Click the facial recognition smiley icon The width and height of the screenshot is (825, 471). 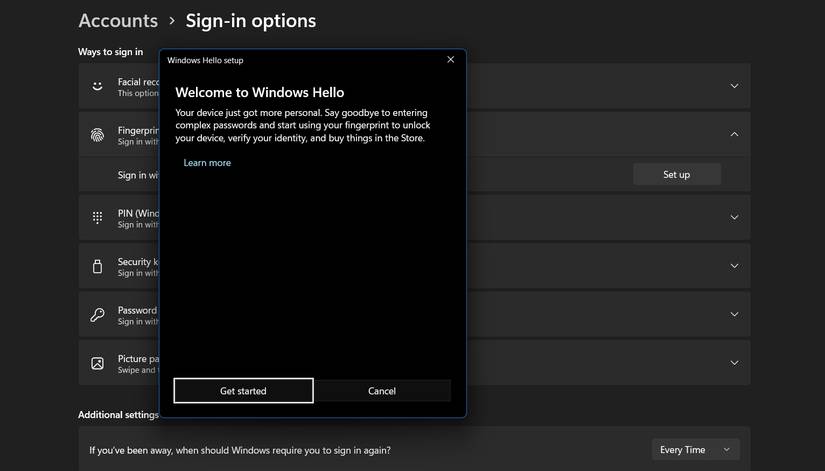(97, 86)
